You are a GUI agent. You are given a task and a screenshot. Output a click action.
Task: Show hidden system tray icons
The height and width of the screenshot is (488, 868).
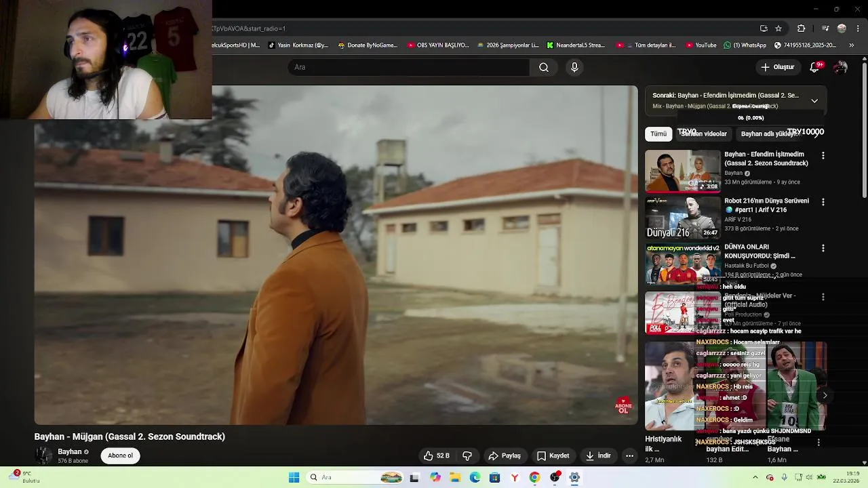coord(755,477)
